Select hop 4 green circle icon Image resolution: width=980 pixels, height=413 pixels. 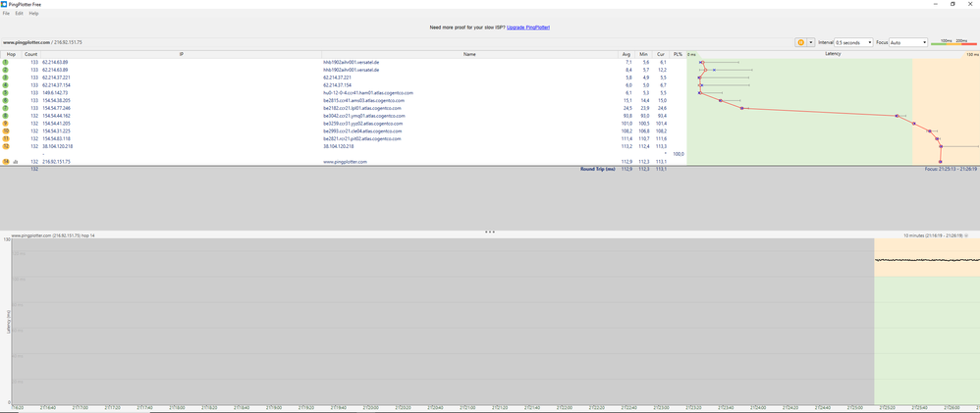click(6, 85)
